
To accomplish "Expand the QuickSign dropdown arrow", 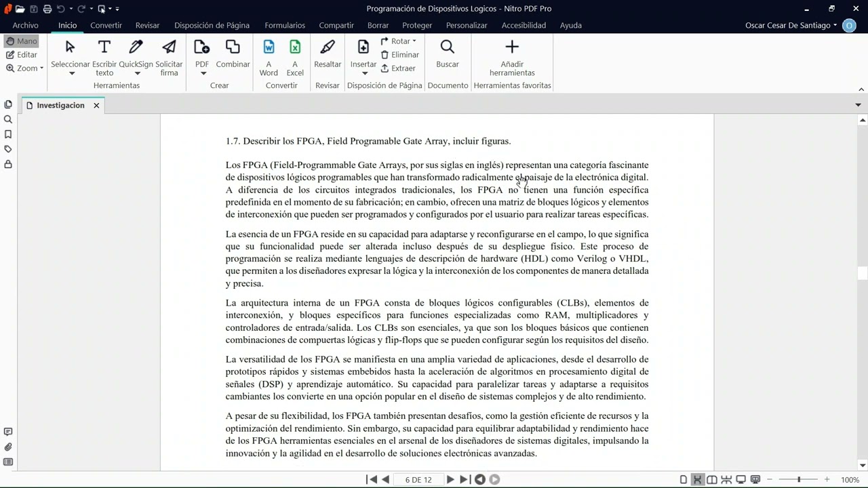I will (x=137, y=73).
